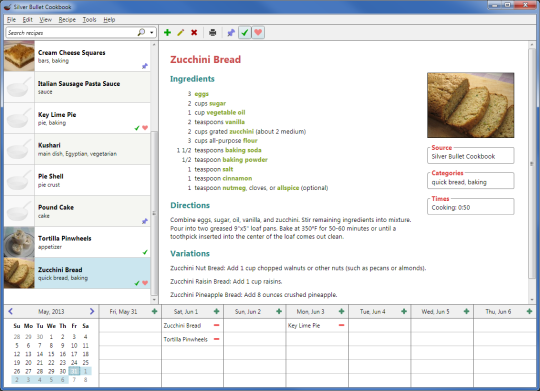Click the allspice ingredient link
Screen dimensions: 540x391
(288, 188)
